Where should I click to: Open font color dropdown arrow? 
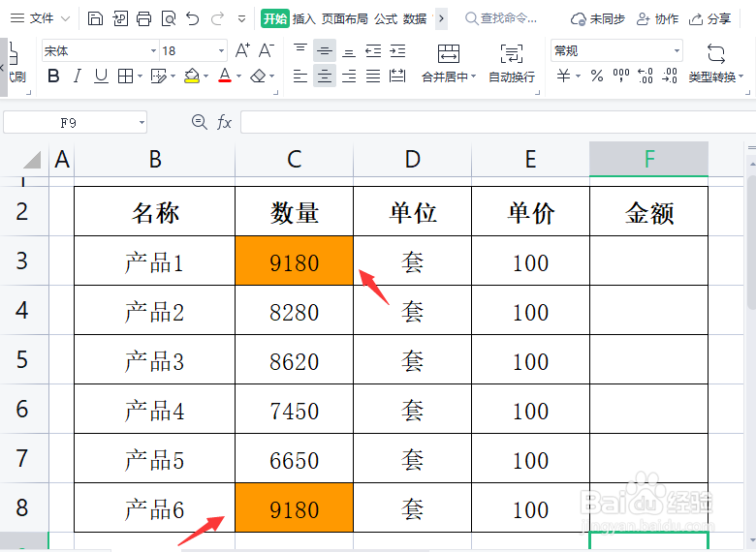[238, 77]
